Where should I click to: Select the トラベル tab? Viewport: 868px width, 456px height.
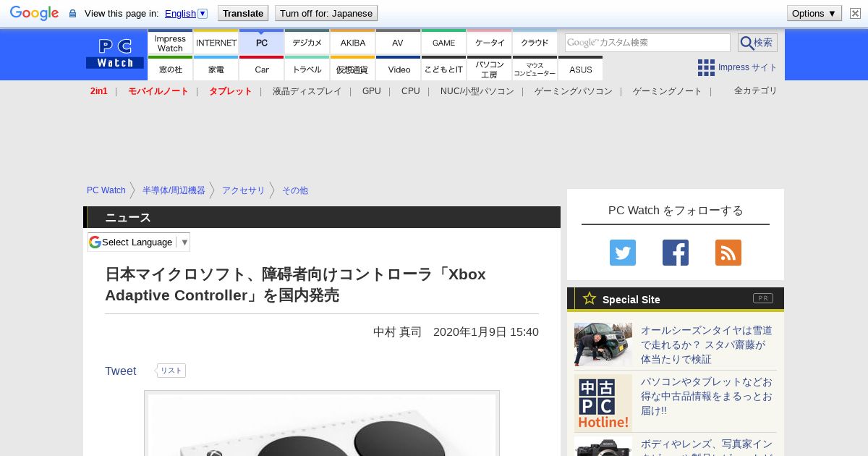307,69
